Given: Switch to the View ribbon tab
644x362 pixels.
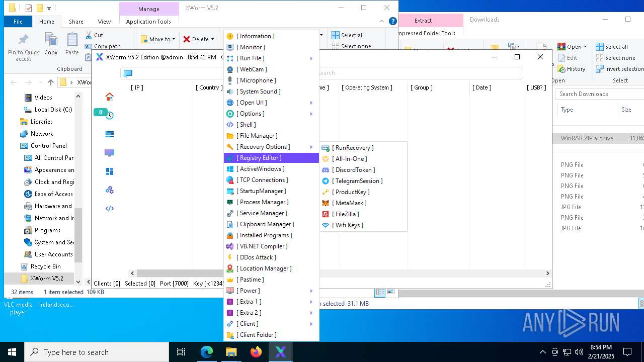Looking at the screenshot, I should pos(104,22).
